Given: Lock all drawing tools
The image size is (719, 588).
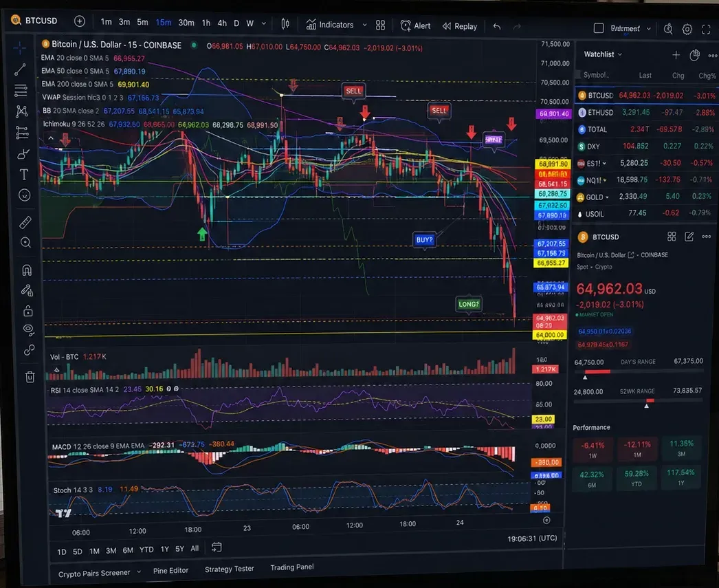Looking at the screenshot, I should coord(28,311).
